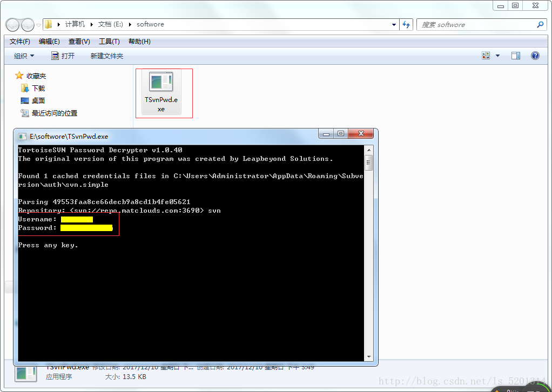This screenshot has height=392, width=552.
Task: Open the address bar history dropdown
Action: point(394,25)
